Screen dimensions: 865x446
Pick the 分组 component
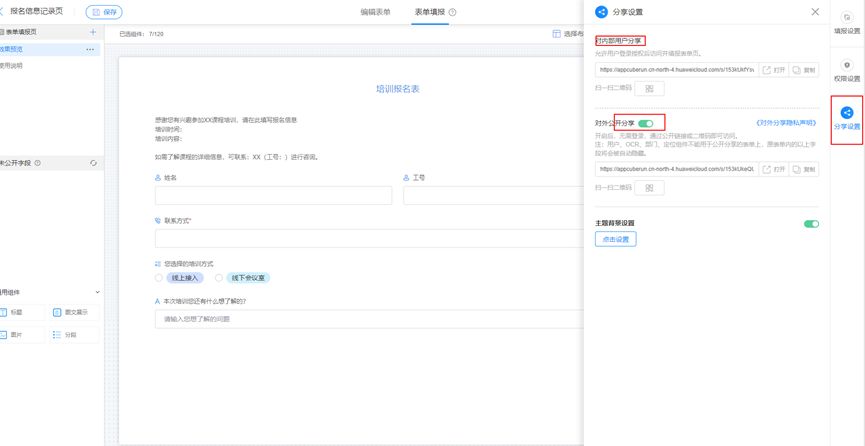[x=74, y=334]
